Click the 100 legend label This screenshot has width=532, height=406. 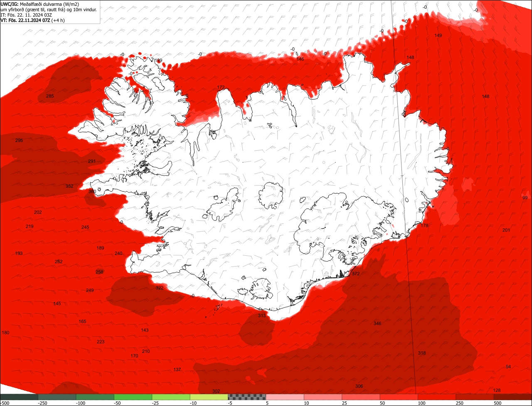[x=421, y=403]
